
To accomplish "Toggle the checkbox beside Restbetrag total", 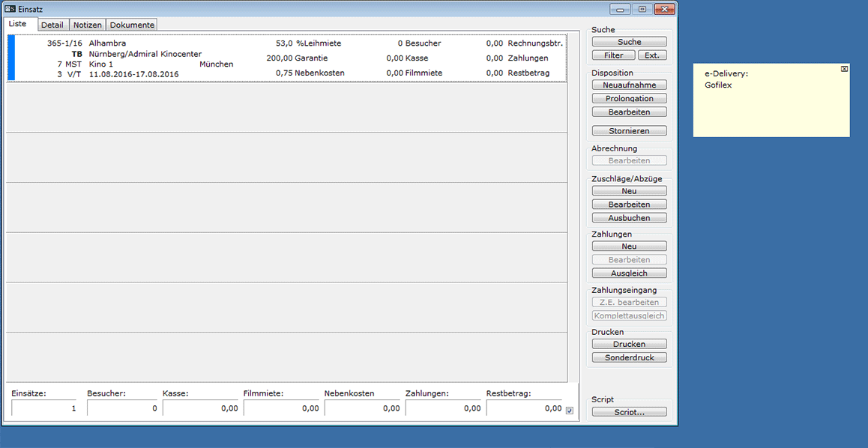I will 570,410.
